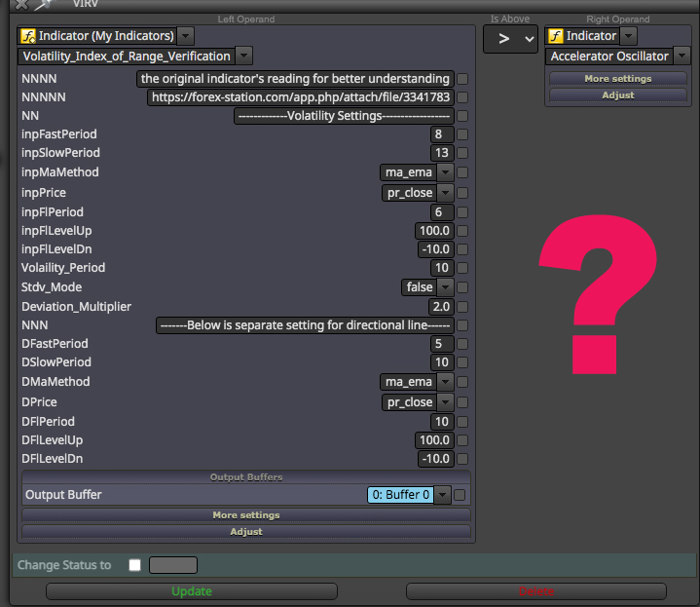Viewport: 700px width, 607px height.
Task: Expand the DPrice pr_close dropdown
Action: coord(445,402)
